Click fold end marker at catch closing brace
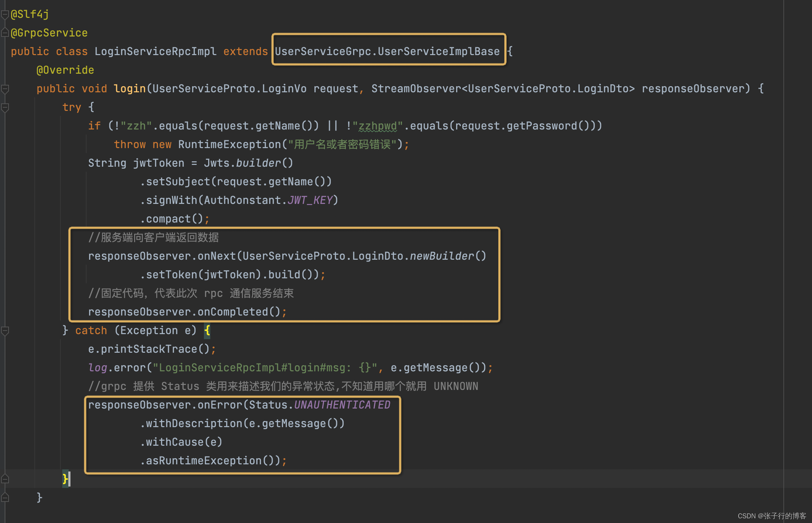The width and height of the screenshot is (812, 523). pyautogui.click(x=5, y=479)
